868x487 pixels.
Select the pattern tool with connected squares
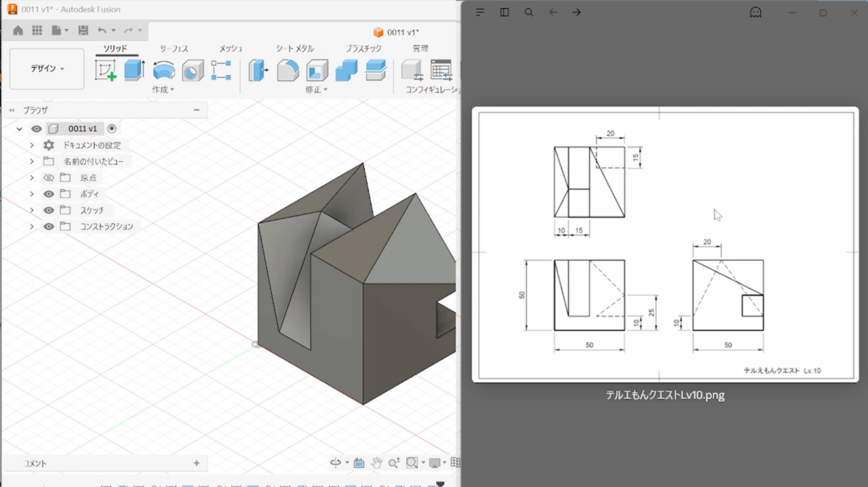point(221,70)
